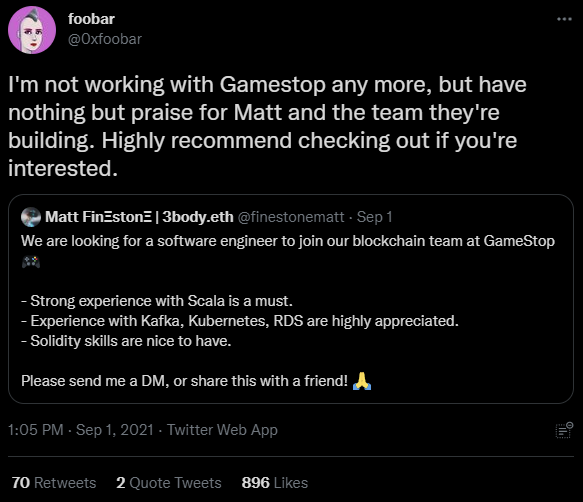Click the main tweet text about Gamestop

click(x=267, y=126)
